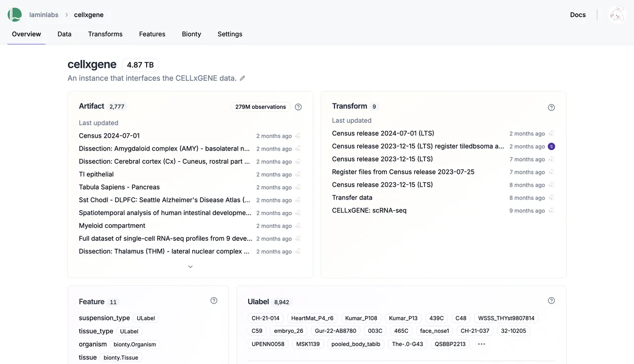634x364 pixels.
Task: Edit the instance description pencil icon
Action: (242, 78)
